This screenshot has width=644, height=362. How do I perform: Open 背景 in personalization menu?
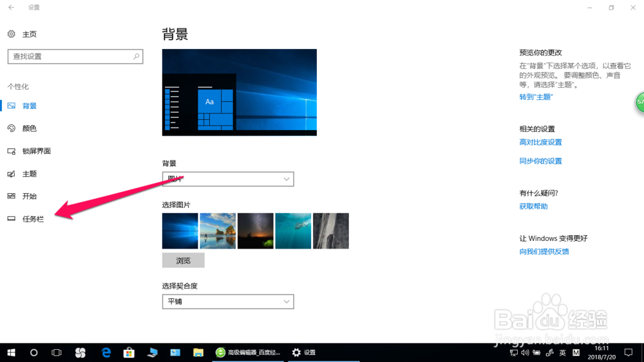pos(30,106)
